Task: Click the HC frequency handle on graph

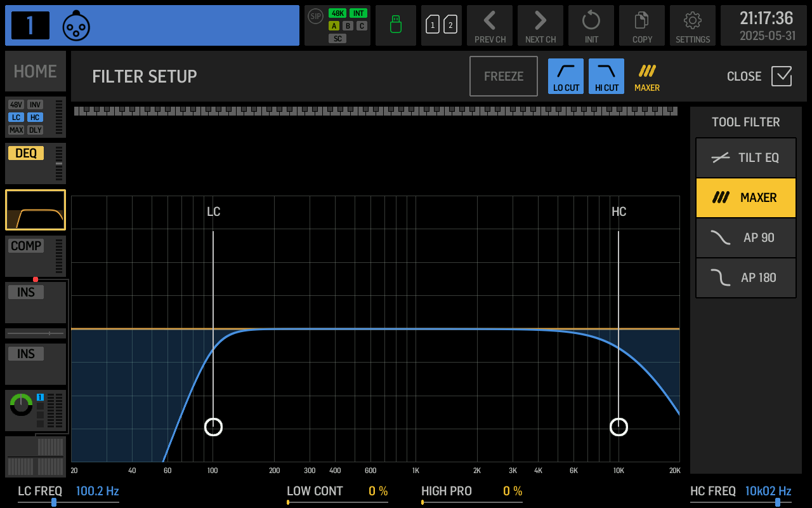Action: (619, 427)
